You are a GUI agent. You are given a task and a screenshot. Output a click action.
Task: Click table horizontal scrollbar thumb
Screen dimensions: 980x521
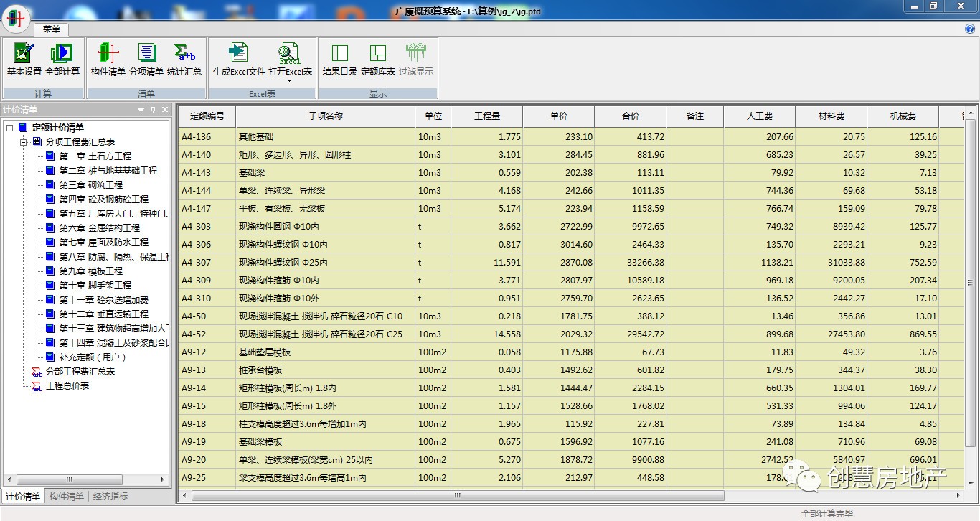[458, 495]
